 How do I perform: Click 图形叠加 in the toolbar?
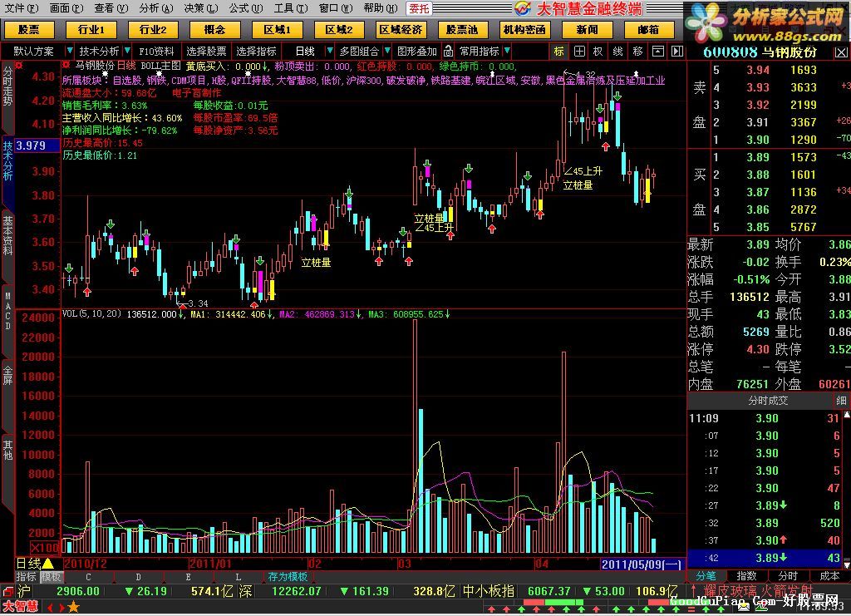(x=417, y=52)
